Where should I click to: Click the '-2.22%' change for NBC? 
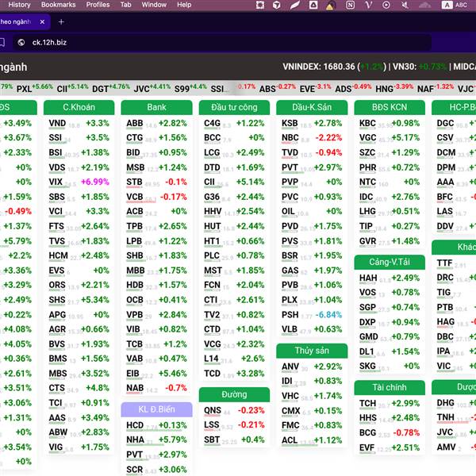pyautogui.click(x=328, y=138)
